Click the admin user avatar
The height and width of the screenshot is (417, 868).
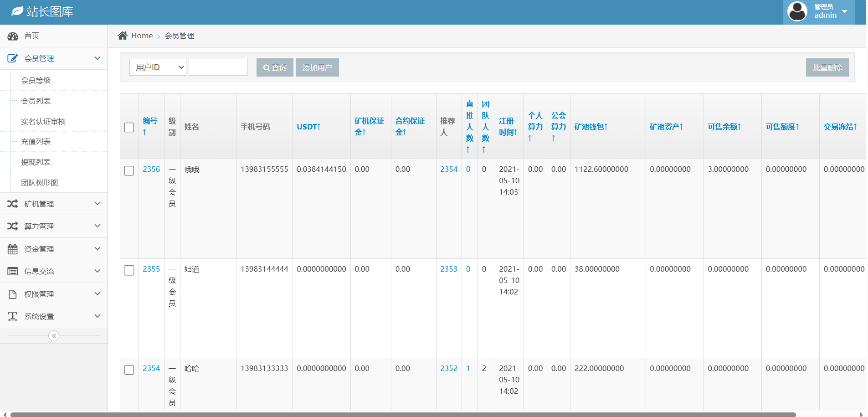[x=797, y=11]
